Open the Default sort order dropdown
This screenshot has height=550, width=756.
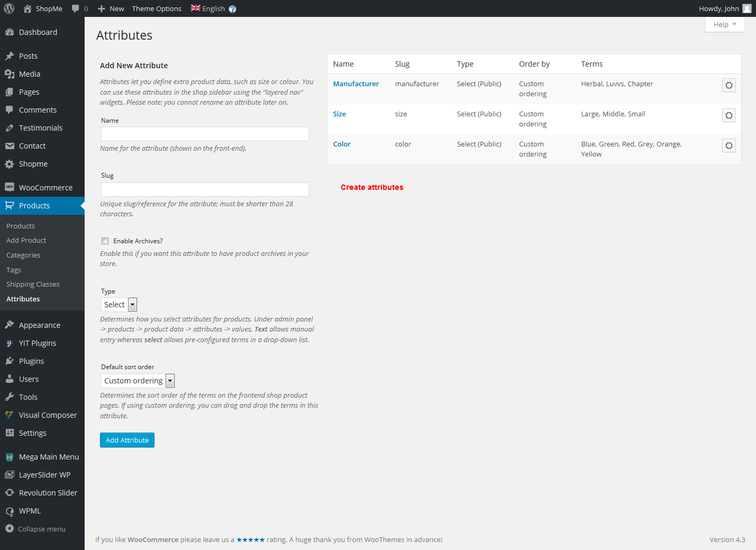[x=138, y=381]
